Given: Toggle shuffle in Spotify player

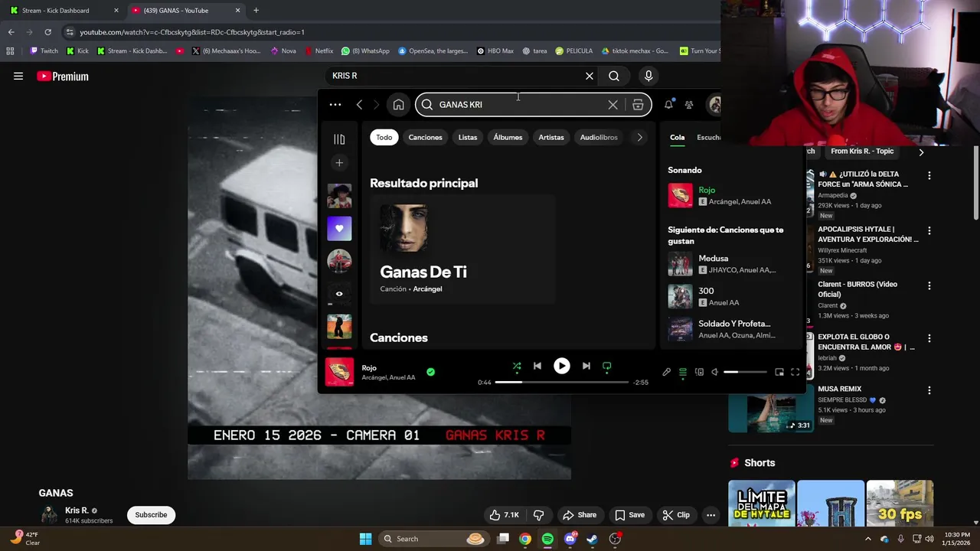Looking at the screenshot, I should point(517,366).
